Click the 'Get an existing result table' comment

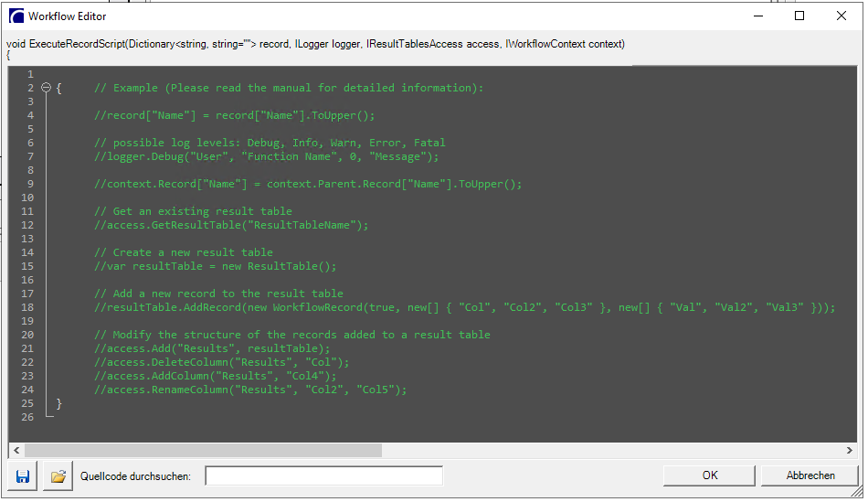(193, 211)
